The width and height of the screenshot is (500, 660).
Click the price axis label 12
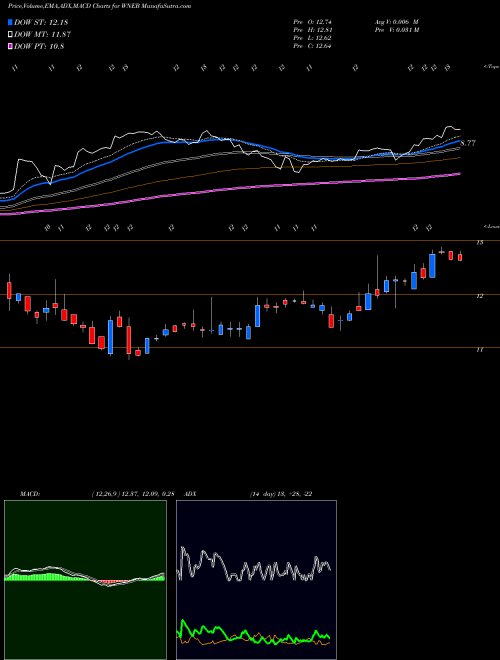pyautogui.click(x=479, y=296)
